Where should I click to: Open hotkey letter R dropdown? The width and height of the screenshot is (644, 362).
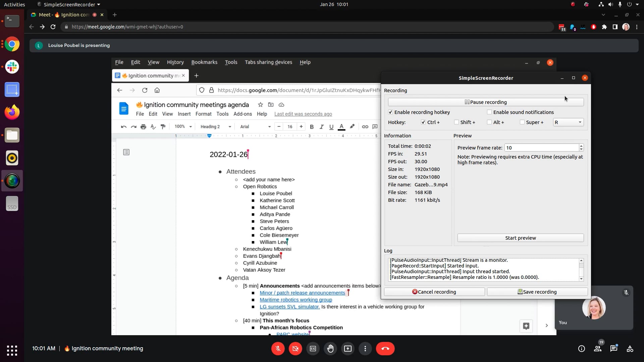click(x=568, y=122)
